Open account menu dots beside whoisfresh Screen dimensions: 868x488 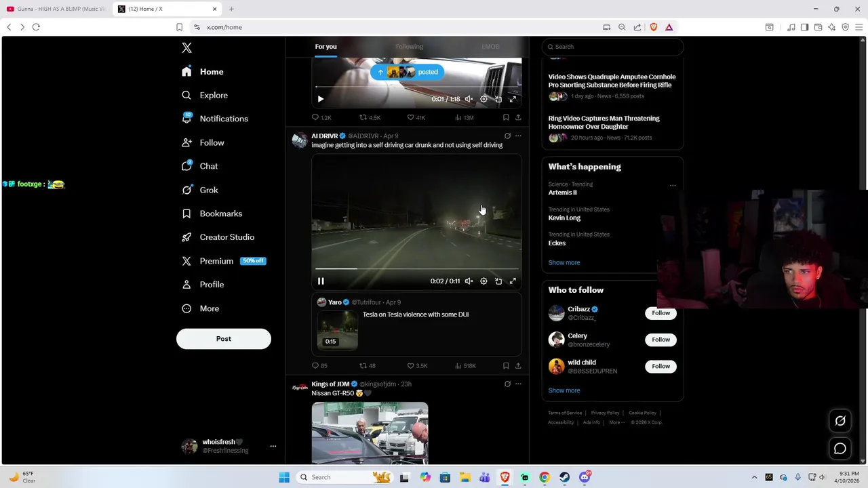(x=273, y=446)
